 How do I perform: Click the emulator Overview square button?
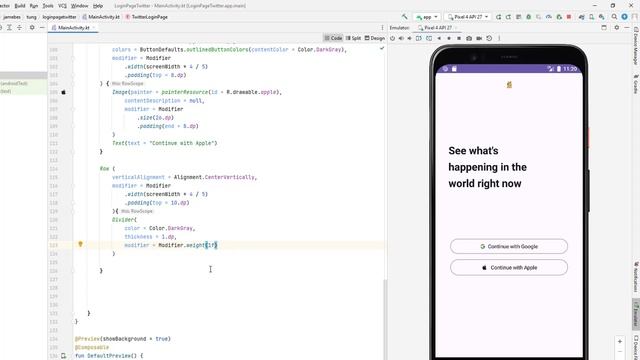(x=459, y=38)
